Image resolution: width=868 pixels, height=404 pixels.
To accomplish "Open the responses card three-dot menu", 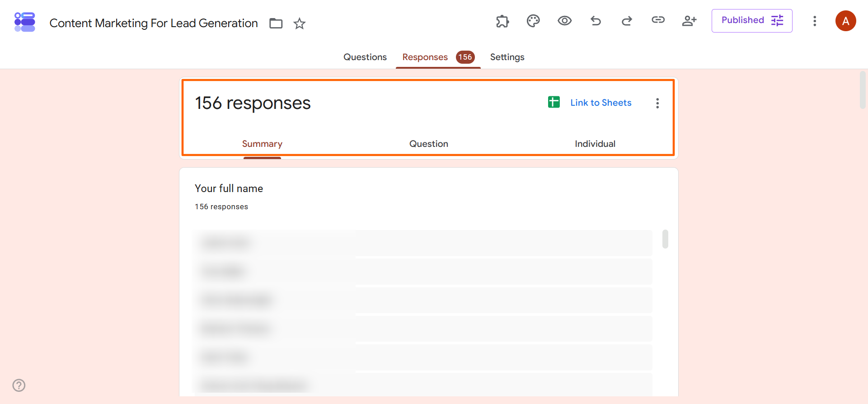I will (x=657, y=103).
